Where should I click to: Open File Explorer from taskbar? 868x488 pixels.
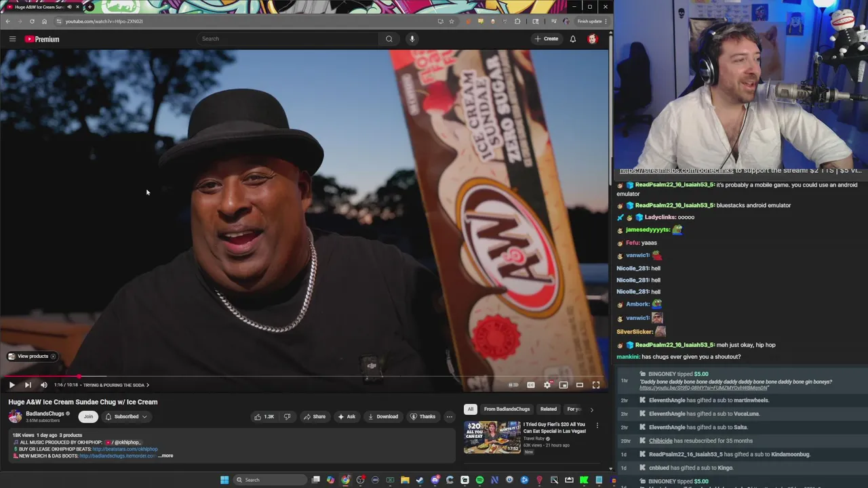point(405,480)
